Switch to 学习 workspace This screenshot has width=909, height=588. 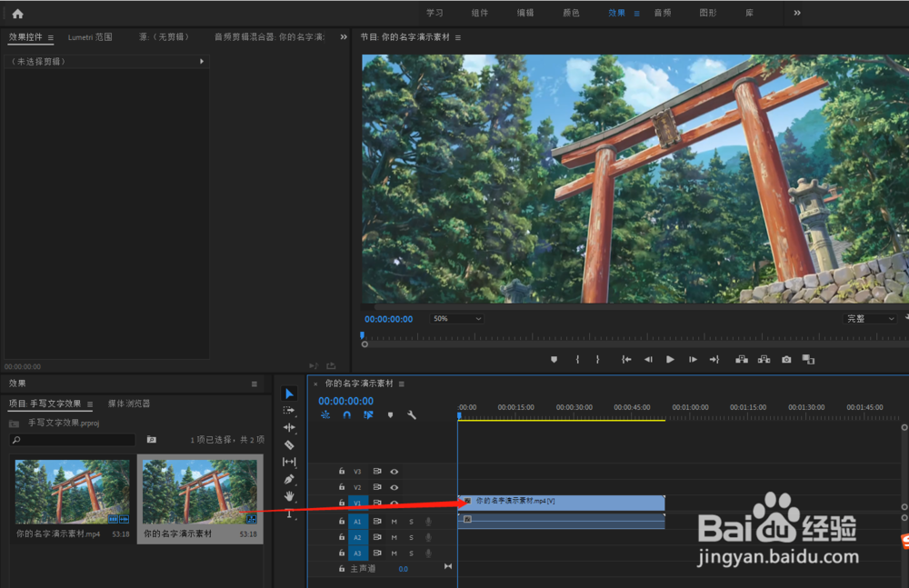coord(435,13)
